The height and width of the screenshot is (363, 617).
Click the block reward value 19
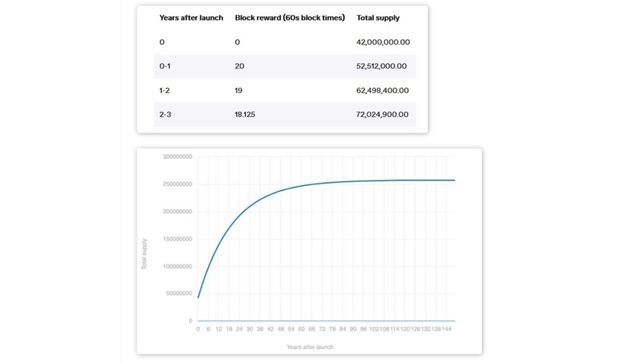pos(239,90)
